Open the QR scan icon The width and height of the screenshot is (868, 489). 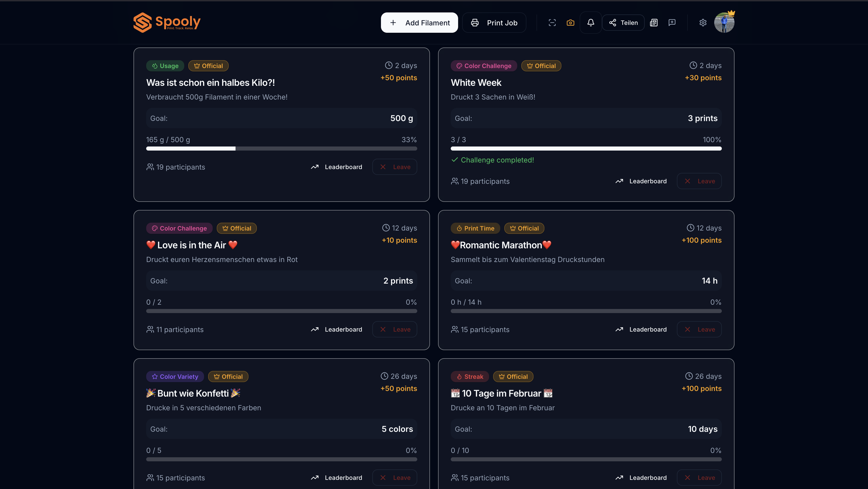pos(552,23)
